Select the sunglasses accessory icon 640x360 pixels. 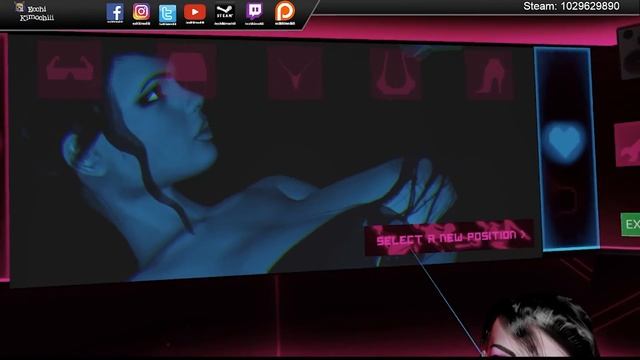click(69, 69)
